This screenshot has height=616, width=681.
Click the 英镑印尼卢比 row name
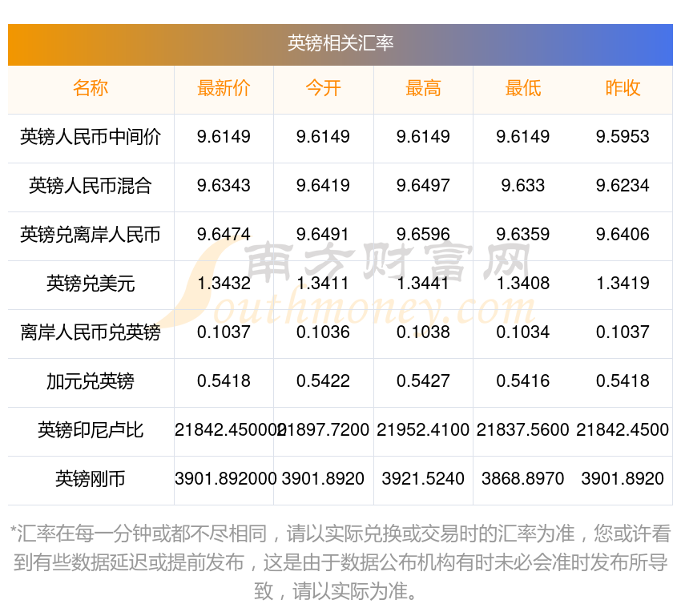[x=91, y=430]
